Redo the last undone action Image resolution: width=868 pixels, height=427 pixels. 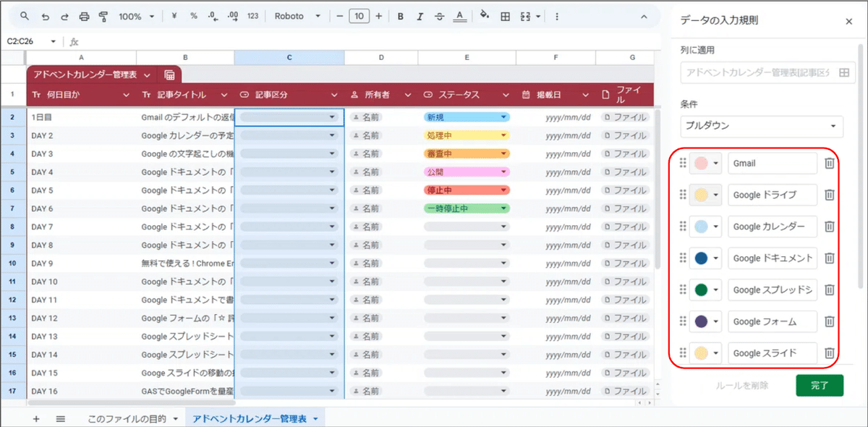pyautogui.click(x=65, y=16)
